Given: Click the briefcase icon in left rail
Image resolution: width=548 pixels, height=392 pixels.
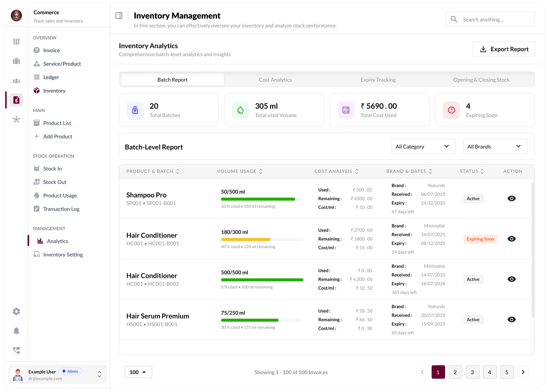Looking at the screenshot, I should [16, 61].
